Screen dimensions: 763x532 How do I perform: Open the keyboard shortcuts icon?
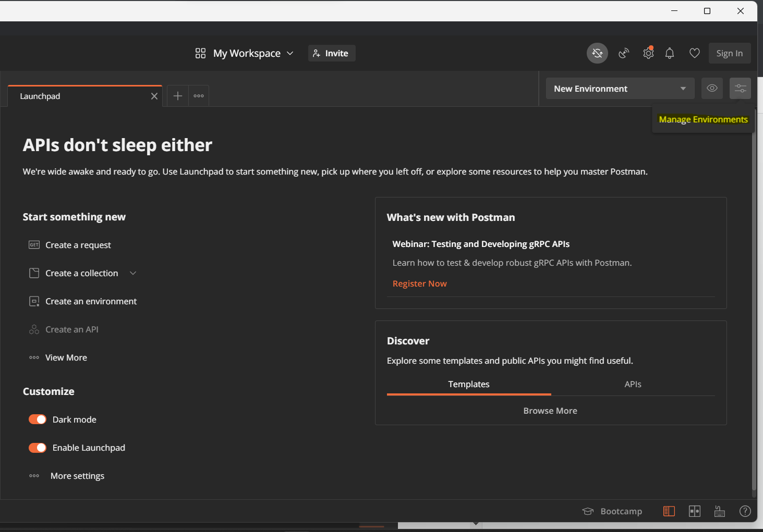pos(720,511)
